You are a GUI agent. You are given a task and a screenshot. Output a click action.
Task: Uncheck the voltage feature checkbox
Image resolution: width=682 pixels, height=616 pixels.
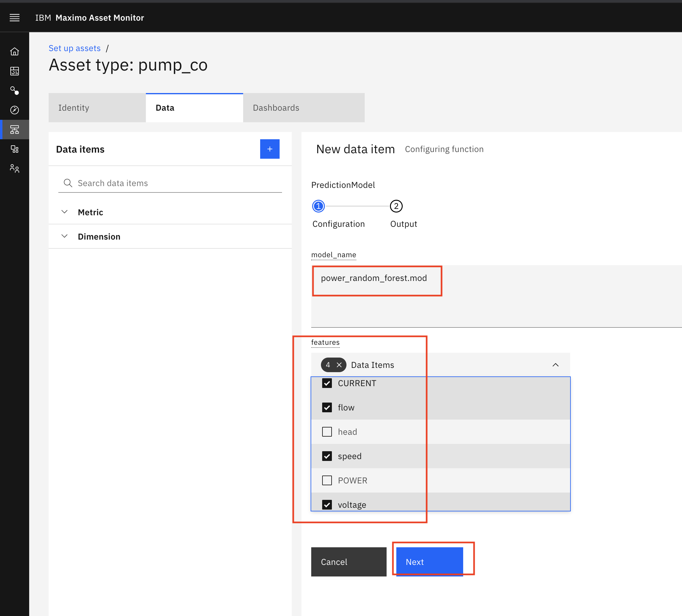tap(327, 504)
